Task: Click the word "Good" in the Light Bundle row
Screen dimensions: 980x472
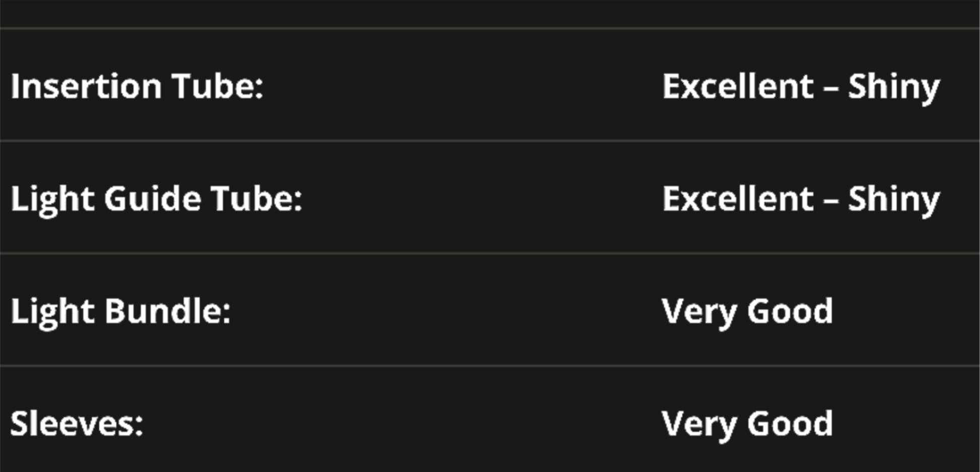Action: pos(790,311)
